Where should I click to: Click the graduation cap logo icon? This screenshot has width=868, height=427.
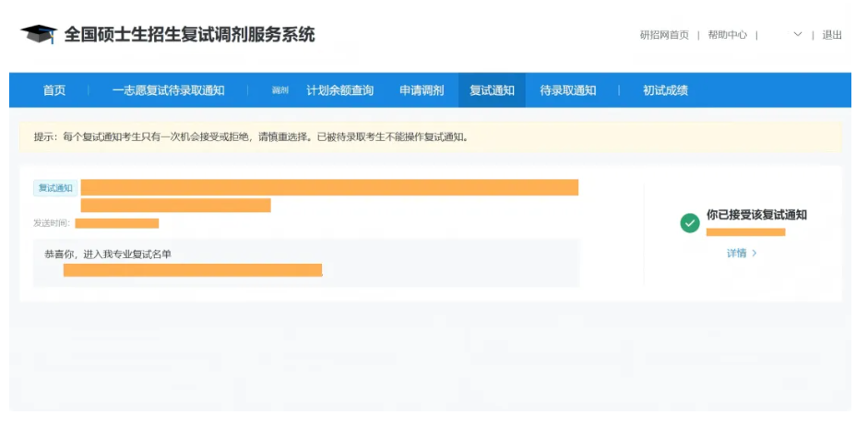[x=39, y=34]
